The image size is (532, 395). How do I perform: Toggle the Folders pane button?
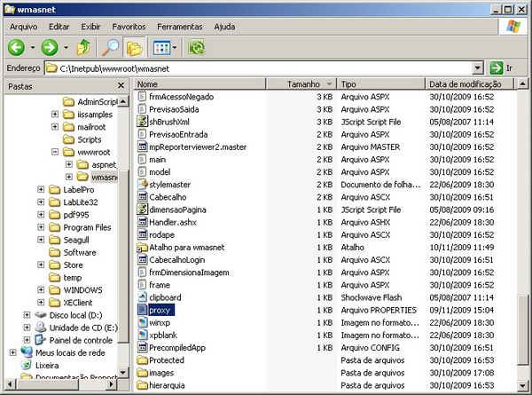(x=135, y=47)
